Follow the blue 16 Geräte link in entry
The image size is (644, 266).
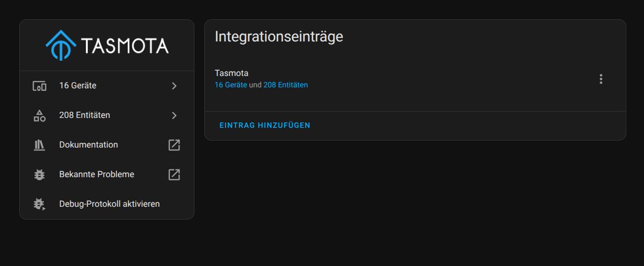point(231,85)
